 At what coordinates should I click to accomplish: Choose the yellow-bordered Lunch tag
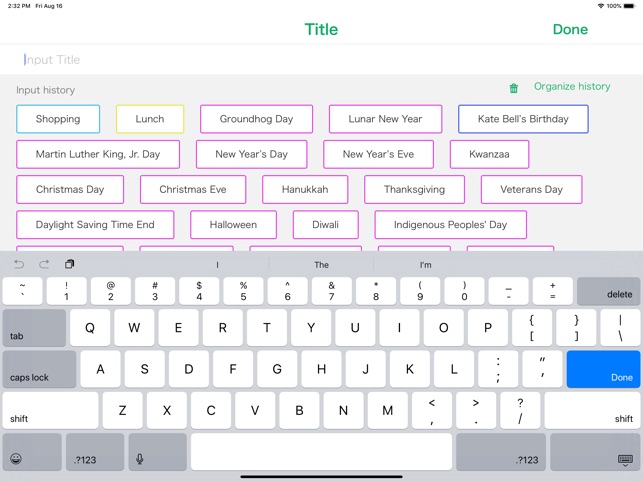pyautogui.click(x=150, y=119)
